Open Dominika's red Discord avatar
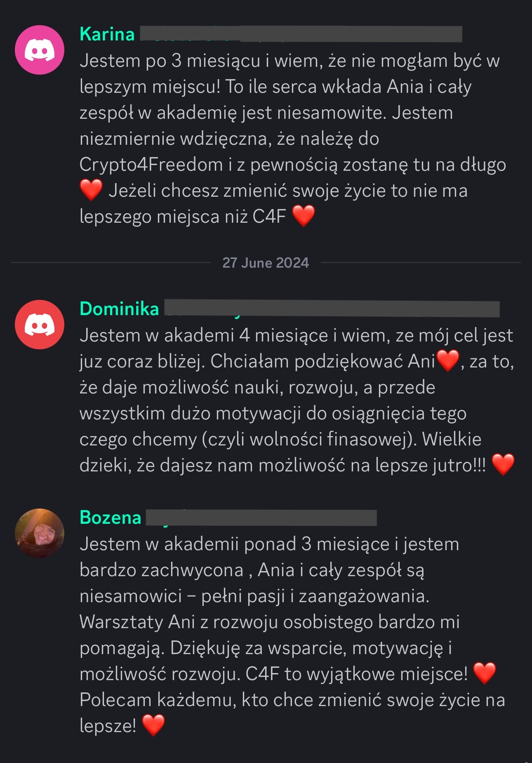 [40, 325]
